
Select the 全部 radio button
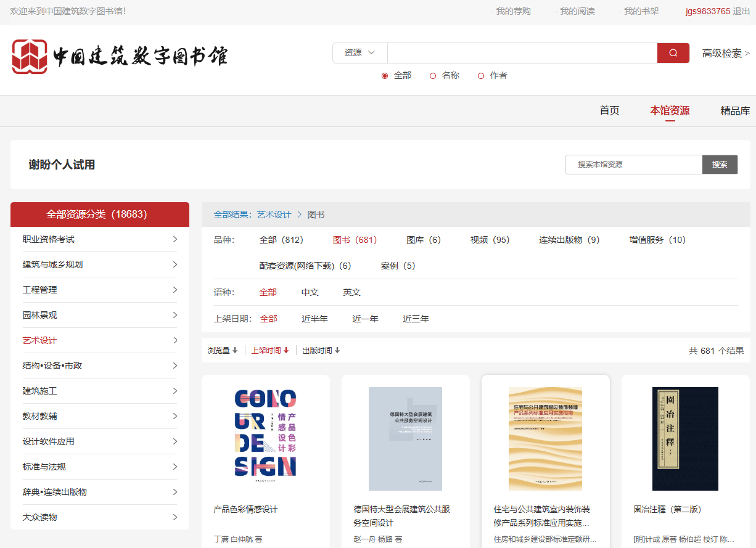click(x=385, y=75)
